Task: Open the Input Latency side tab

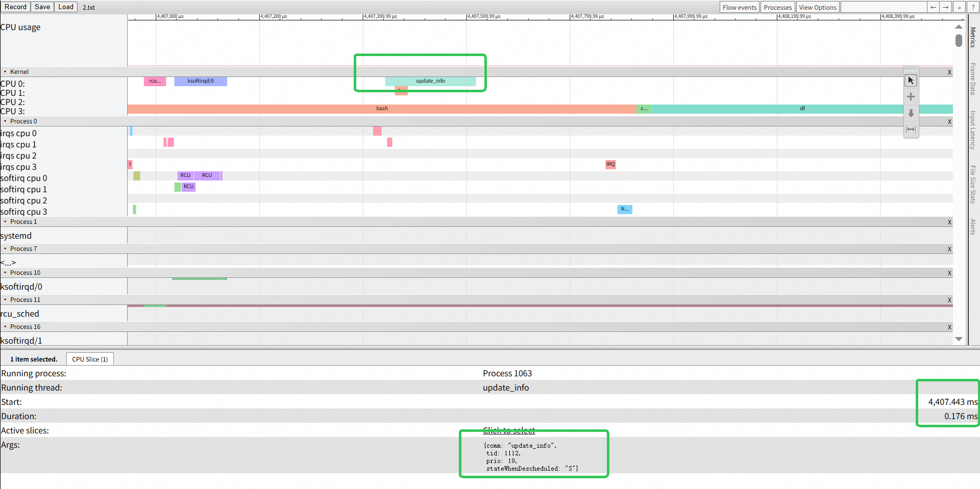Action: point(973,130)
